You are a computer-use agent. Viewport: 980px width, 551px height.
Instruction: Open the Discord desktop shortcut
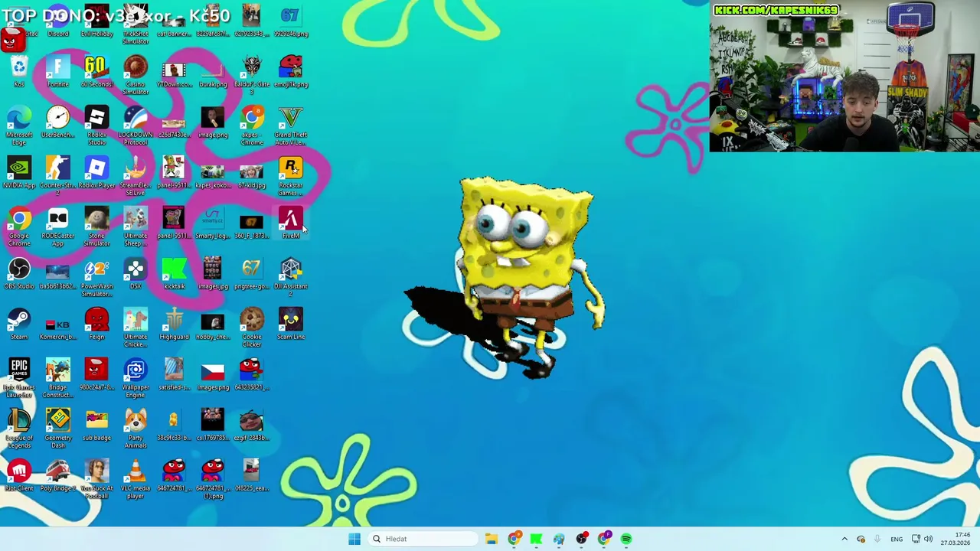(57, 21)
